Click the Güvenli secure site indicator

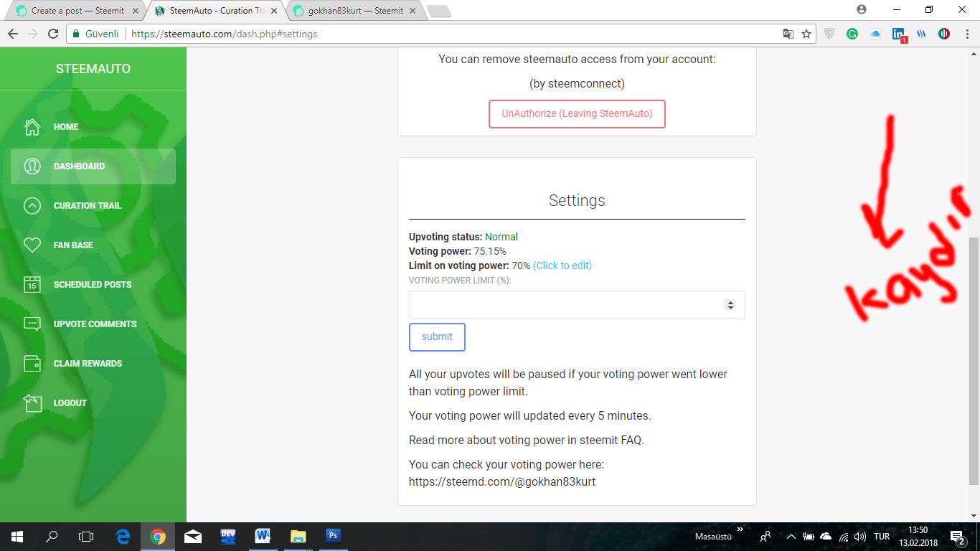coord(95,34)
